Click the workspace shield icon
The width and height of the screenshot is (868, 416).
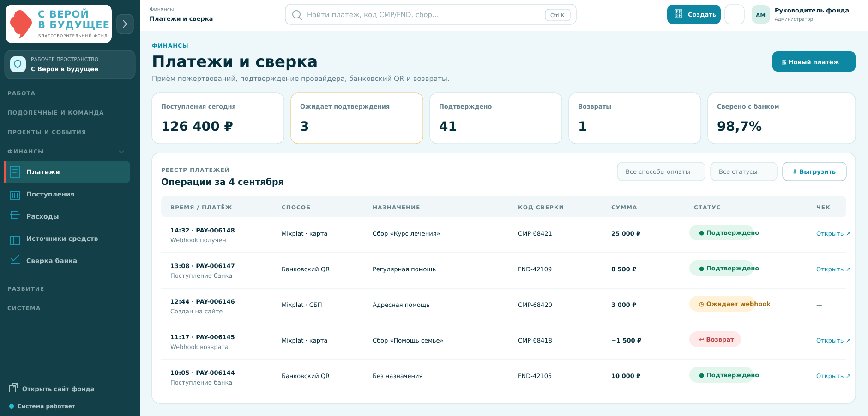(18, 64)
